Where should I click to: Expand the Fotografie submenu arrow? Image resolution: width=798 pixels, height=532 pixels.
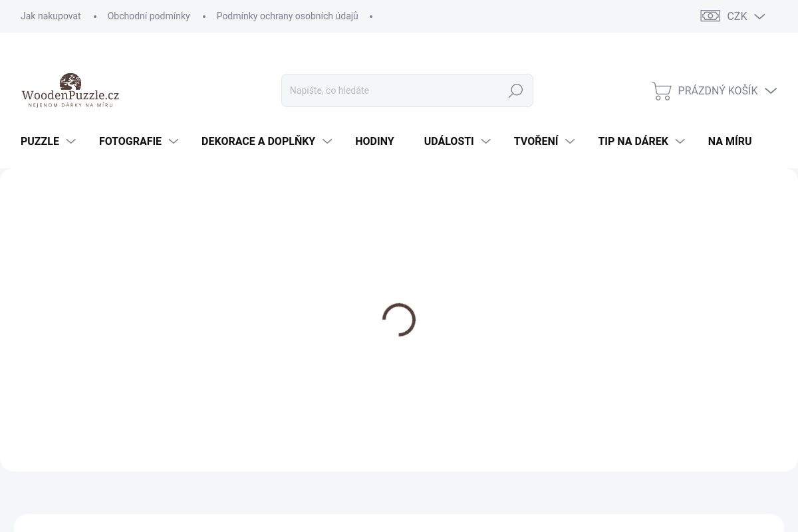click(x=173, y=142)
